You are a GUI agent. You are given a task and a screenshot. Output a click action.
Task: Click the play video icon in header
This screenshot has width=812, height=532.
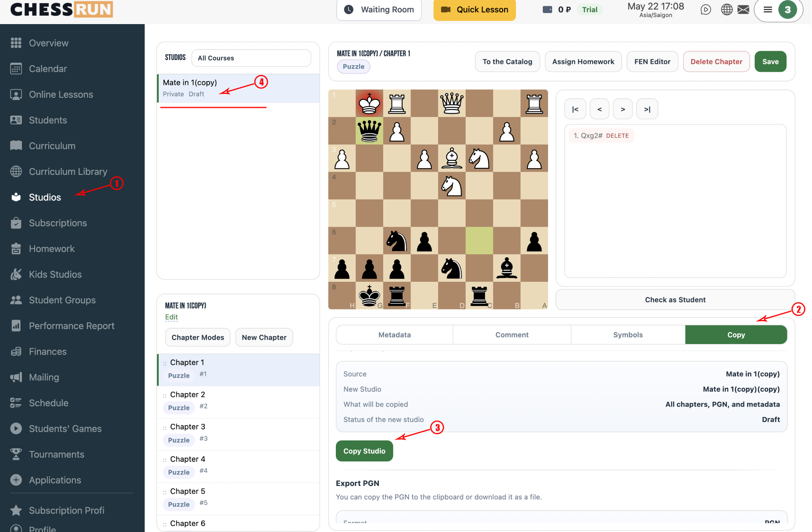pos(706,10)
